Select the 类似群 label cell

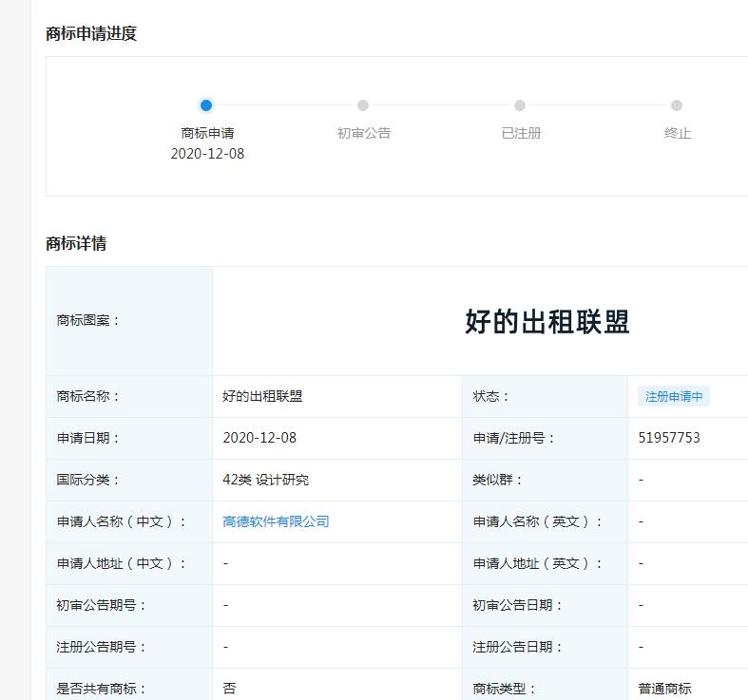coord(546,481)
